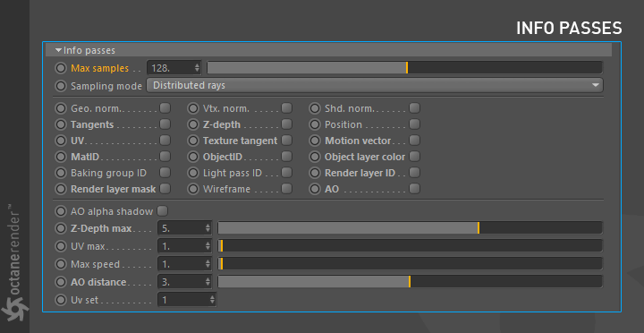Adjust the Max samples stepper arrows
Screen dimensions: 644x333
pos(197,68)
